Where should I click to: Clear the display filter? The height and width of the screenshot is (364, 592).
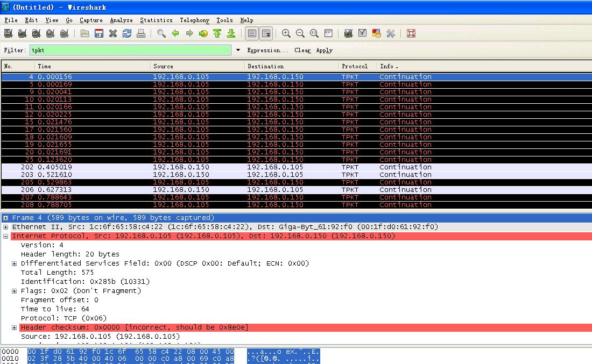point(302,50)
